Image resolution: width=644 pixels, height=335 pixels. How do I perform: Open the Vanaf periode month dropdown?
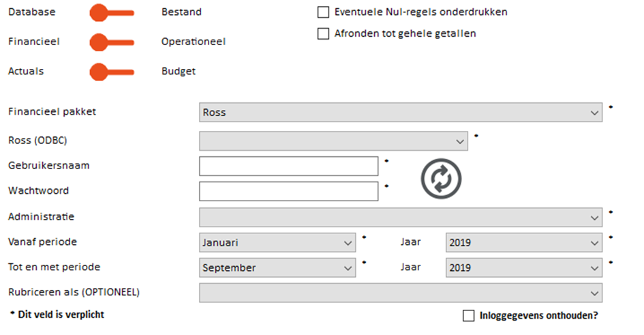[277, 242]
